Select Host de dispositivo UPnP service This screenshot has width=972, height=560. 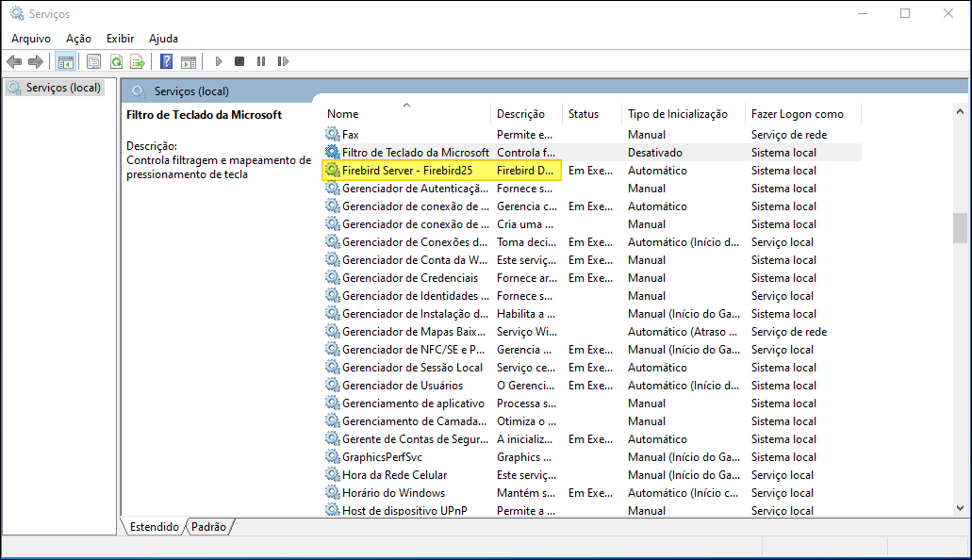[592, 510]
